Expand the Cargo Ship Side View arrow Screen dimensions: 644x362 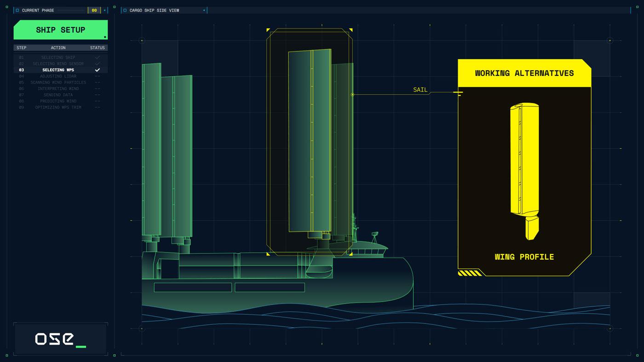pyautogui.click(x=204, y=10)
